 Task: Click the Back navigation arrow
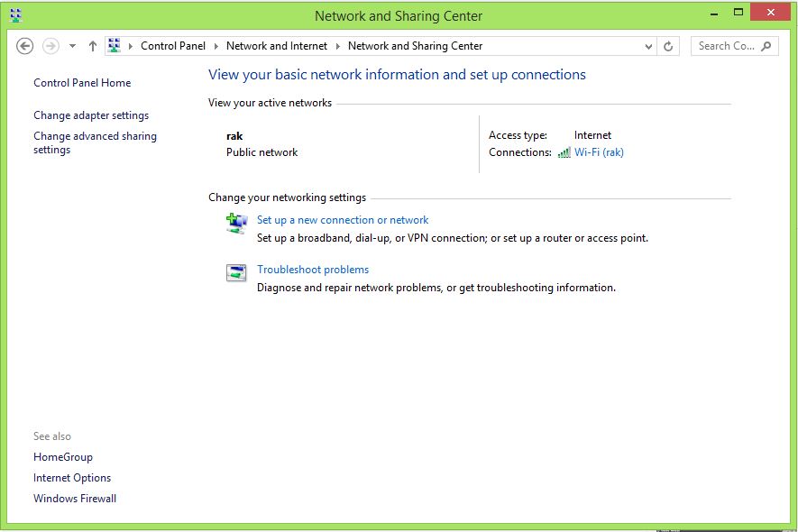coord(24,46)
